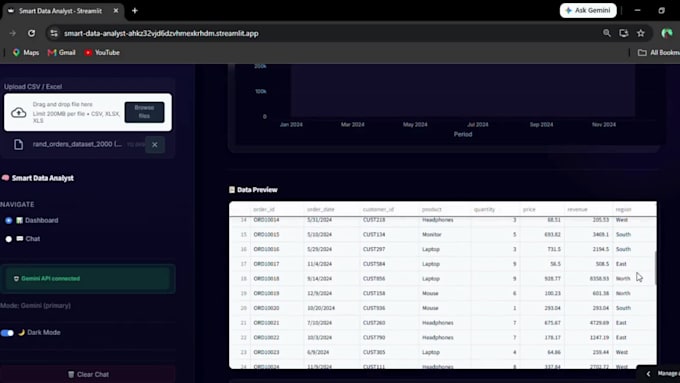Bookmark this page with the star

click(x=641, y=33)
